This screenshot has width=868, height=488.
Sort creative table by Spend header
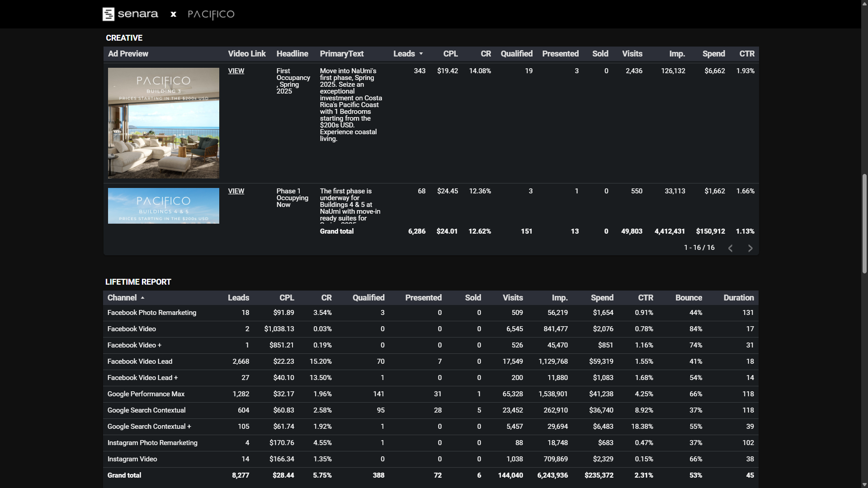pyautogui.click(x=713, y=54)
